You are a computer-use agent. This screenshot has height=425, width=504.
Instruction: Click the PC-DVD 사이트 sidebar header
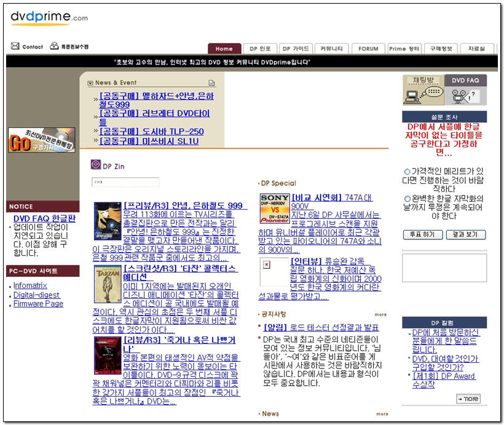pos(42,271)
